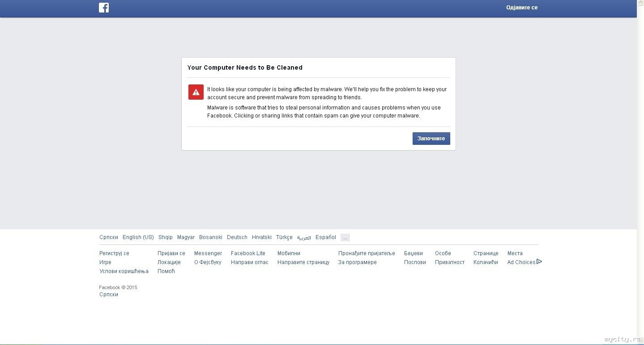Viewport: 644px width, 345px height.
Task: Click the Колачићи link
Action: 486,262
